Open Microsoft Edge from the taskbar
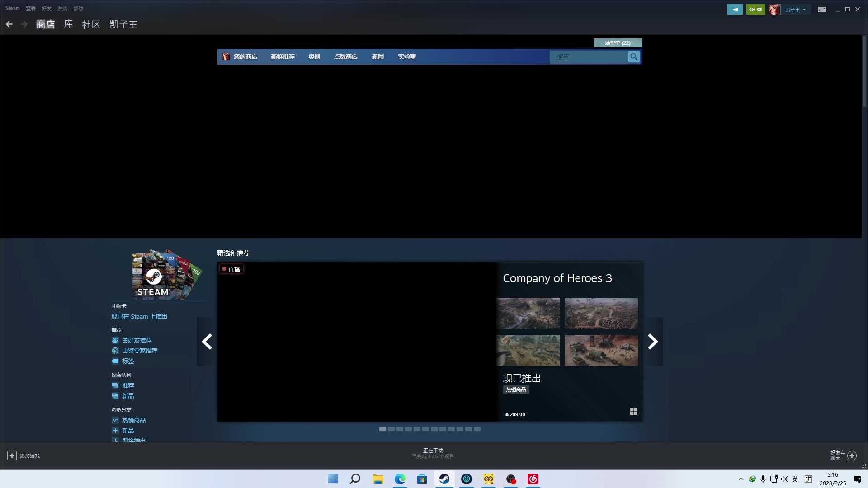The width and height of the screenshot is (868, 488). (400, 479)
